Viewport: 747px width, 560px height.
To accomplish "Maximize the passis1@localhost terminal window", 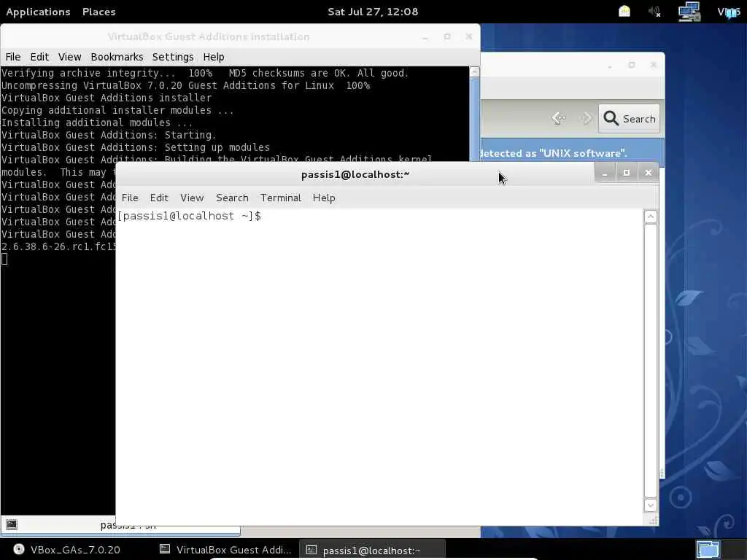I will [627, 173].
